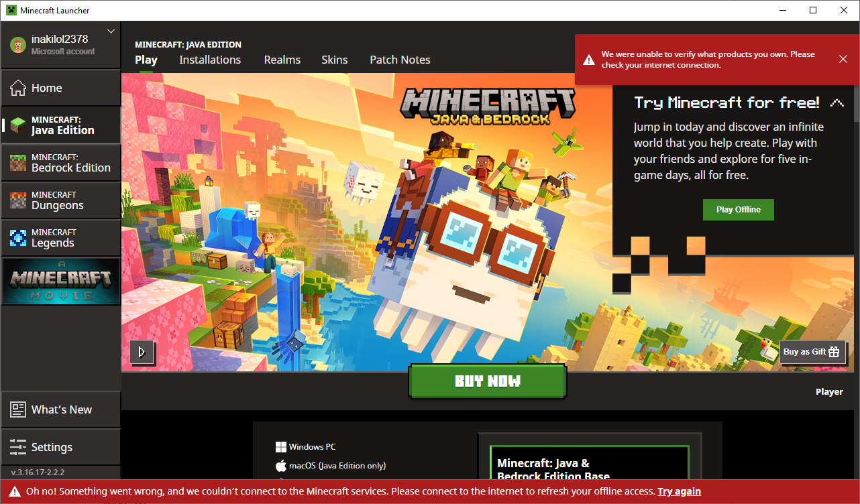
Task: Select Minecraft: Bedrock Edition in the sidebar
Action: tap(60, 163)
